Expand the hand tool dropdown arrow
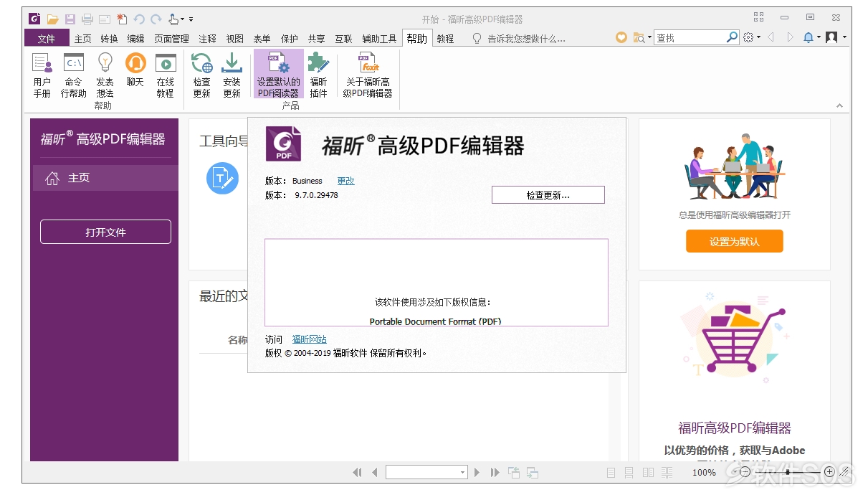 (x=182, y=19)
